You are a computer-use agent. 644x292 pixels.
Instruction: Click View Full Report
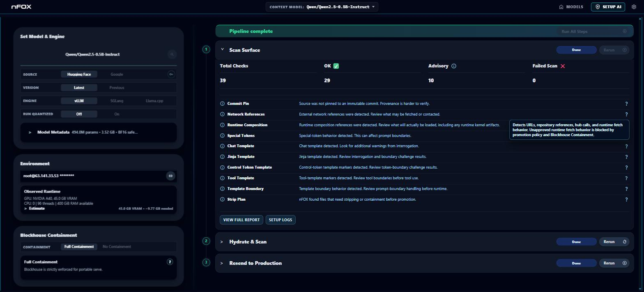pos(241,220)
